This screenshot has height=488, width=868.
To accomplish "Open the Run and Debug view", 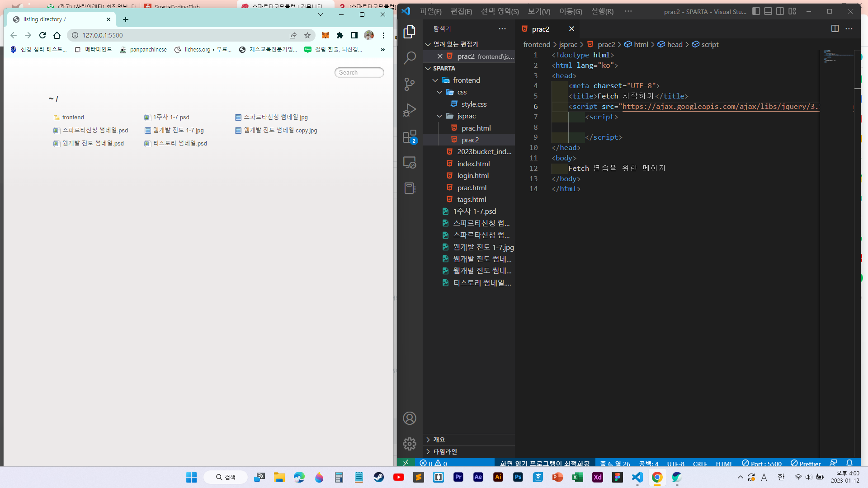I will [x=410, y=110].
